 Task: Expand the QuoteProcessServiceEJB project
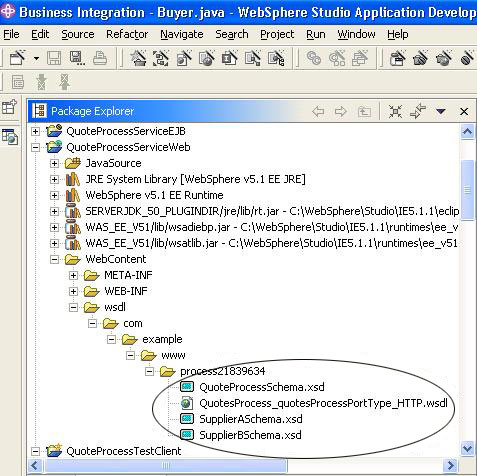point(35,131)
